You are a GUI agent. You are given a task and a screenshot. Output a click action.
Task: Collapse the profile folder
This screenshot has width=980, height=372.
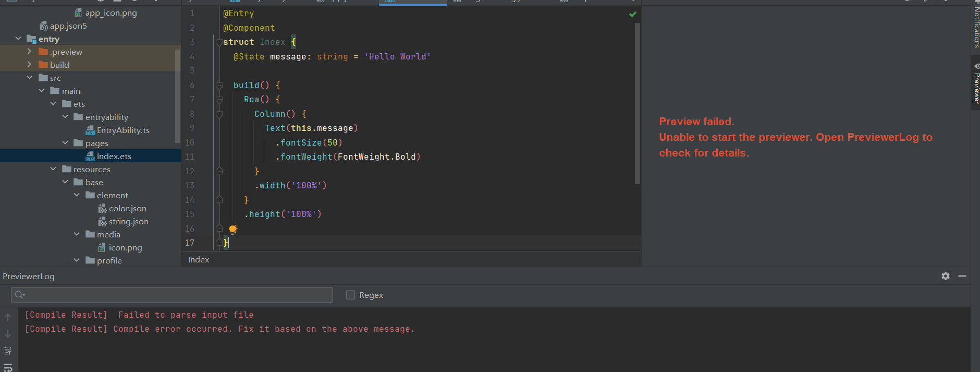(x=77, y=260)
